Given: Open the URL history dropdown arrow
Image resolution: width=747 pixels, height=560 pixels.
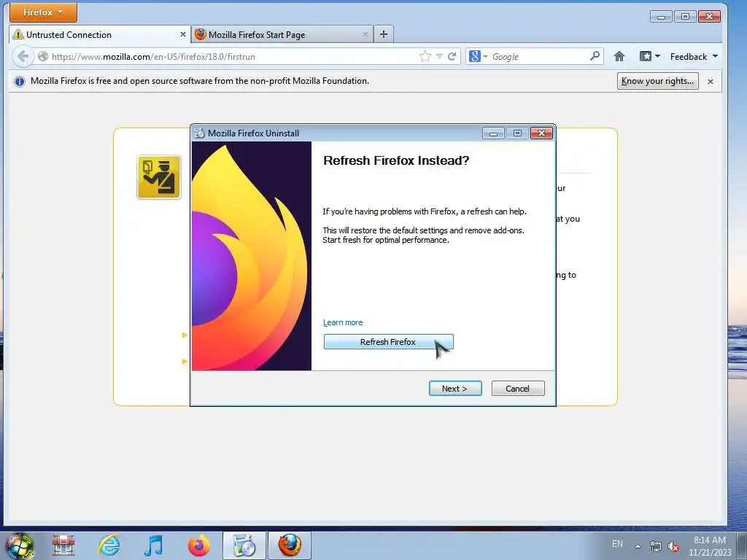Looking at the screenshot, I should pyautogui.click(x=439, y=57).
